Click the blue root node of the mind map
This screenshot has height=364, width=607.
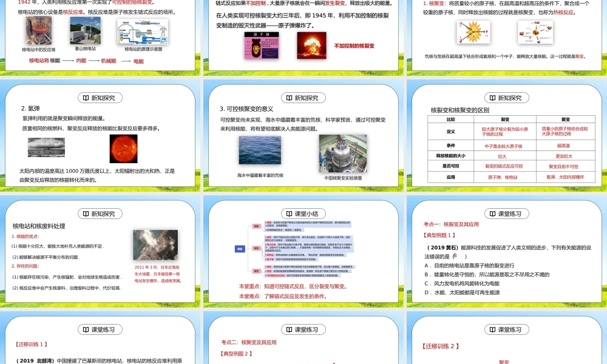coord(240,249)
